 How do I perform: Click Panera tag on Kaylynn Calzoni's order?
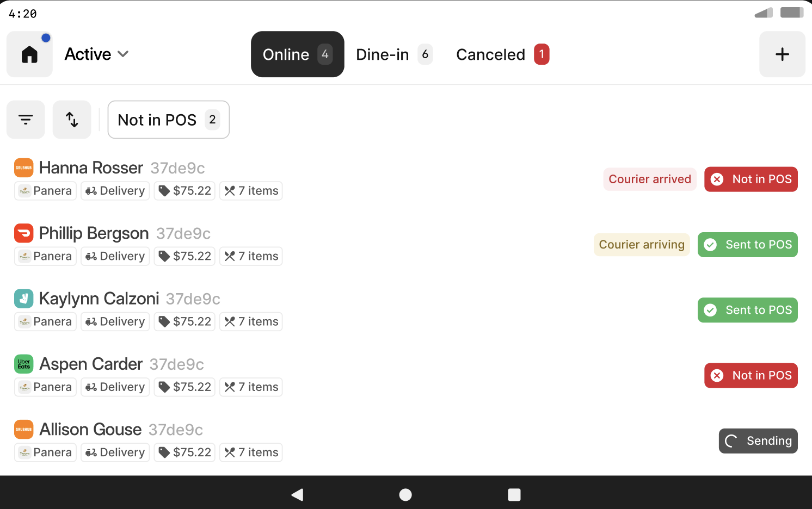45,321
